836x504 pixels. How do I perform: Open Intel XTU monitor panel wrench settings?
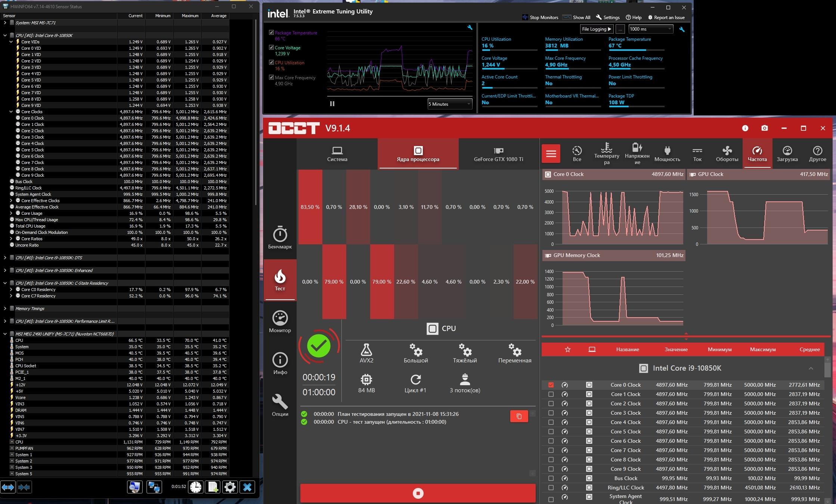click(682, 30)
